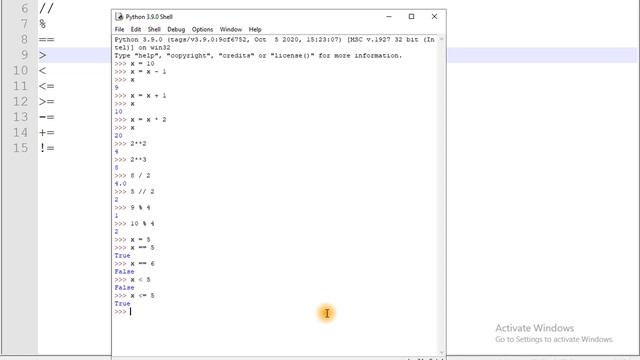Click line 14 '+=' in background editor

point(47,133)
